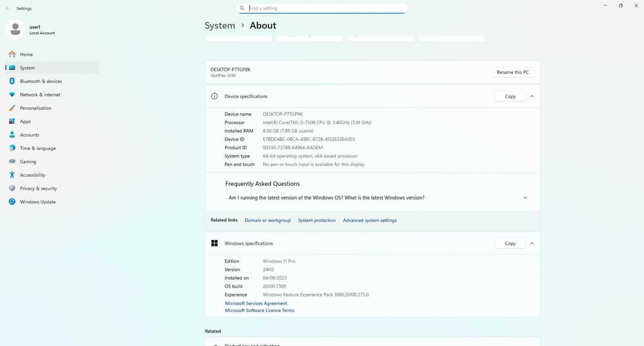Open Microsoft Software Licence Terms link

click(259, 311)
